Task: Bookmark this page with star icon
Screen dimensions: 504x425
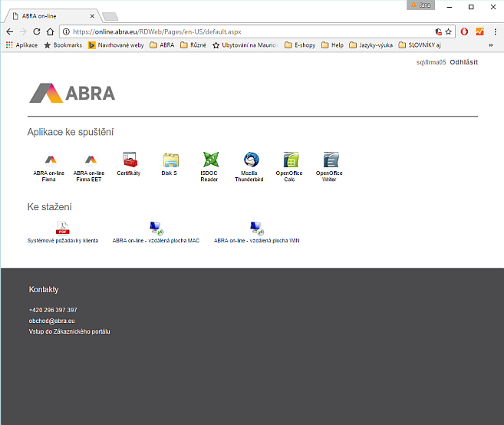Action: [449, 31]
